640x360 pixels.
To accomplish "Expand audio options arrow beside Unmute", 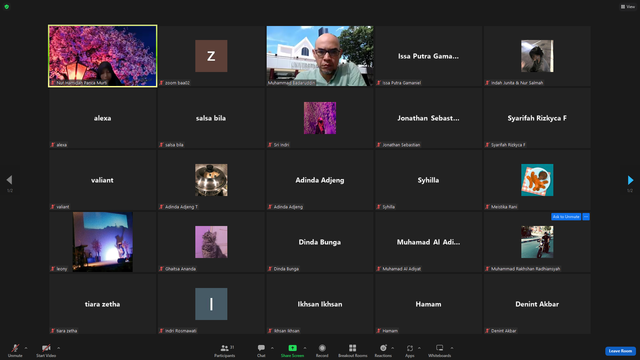I will point(26,348).
